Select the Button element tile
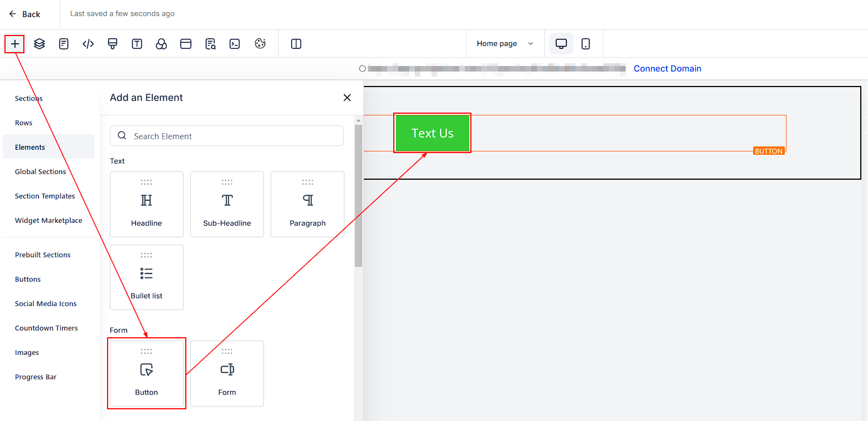The width and height of the screenshot is (868, 421). tap(146, 373)
